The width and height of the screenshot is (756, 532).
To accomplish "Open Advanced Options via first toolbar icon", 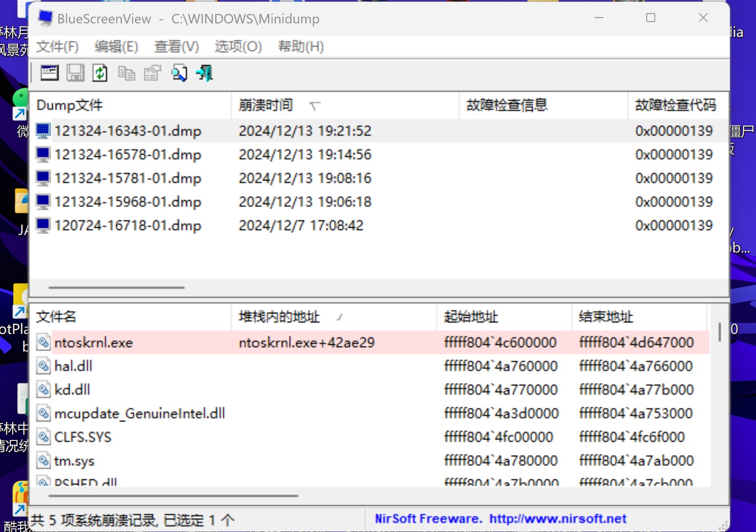I will 49,73.
